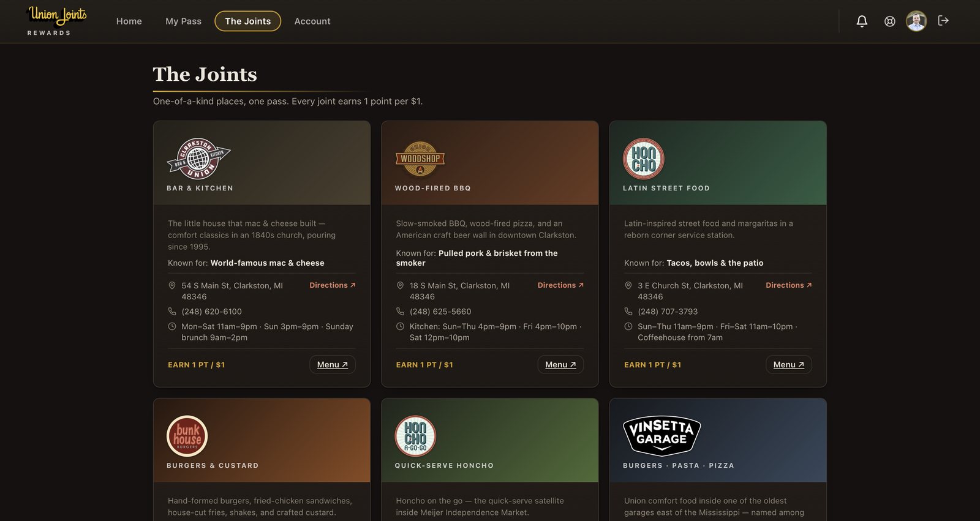980x521 pixels.
Task: Click the BURGERS · PASTA · PIZZA label
Action: point(679,466)
